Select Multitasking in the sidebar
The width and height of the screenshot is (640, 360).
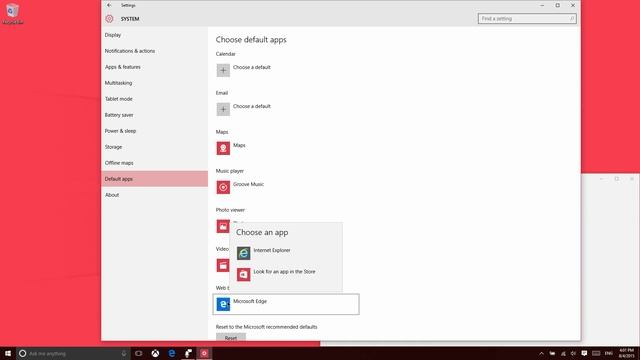coord(154,83)
